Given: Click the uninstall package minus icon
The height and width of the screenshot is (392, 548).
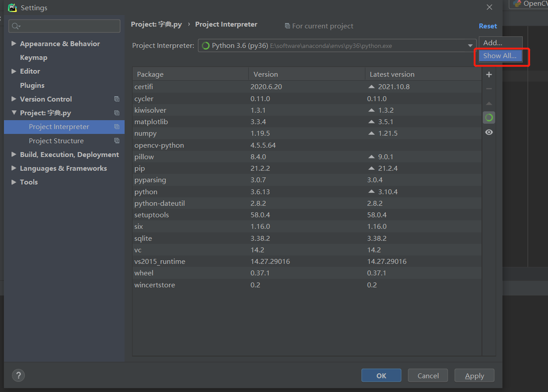Looking at the screenshot, I should 489,88.
